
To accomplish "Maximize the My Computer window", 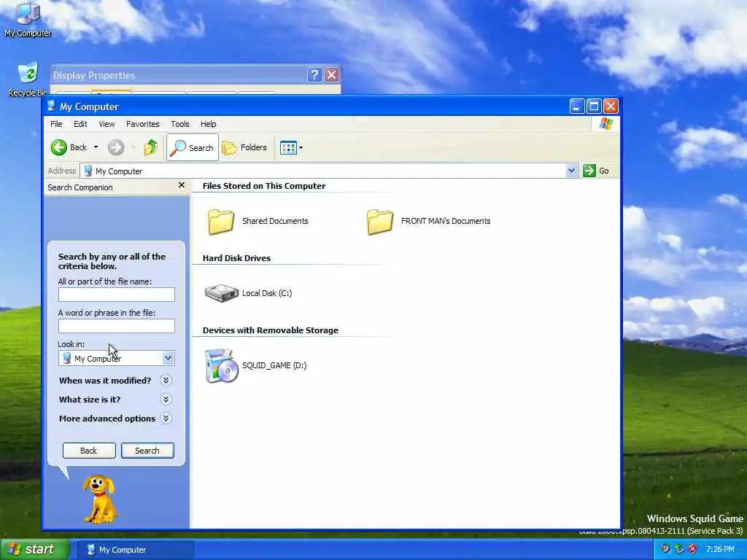I will (x=594, y=106).
